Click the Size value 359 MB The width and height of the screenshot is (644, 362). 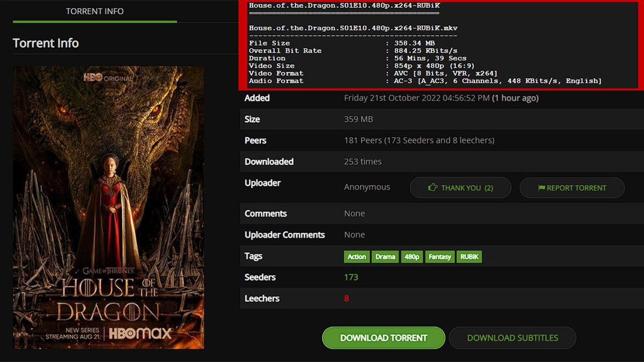(358, 119)
